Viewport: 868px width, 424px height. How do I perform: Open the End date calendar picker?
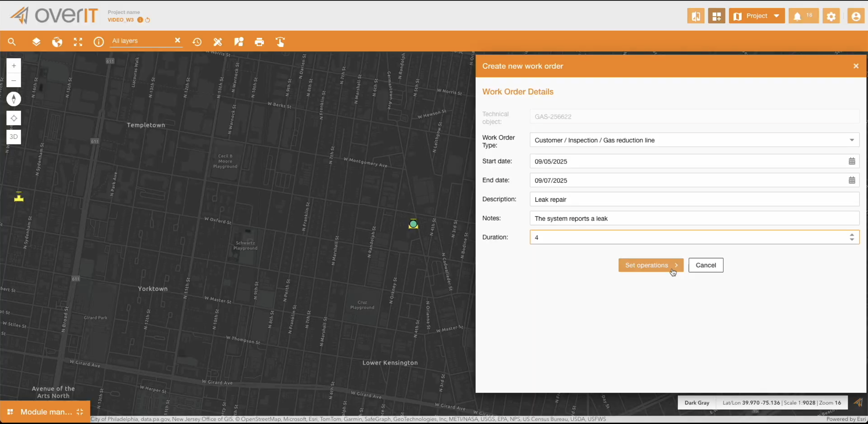pos(852,180)
